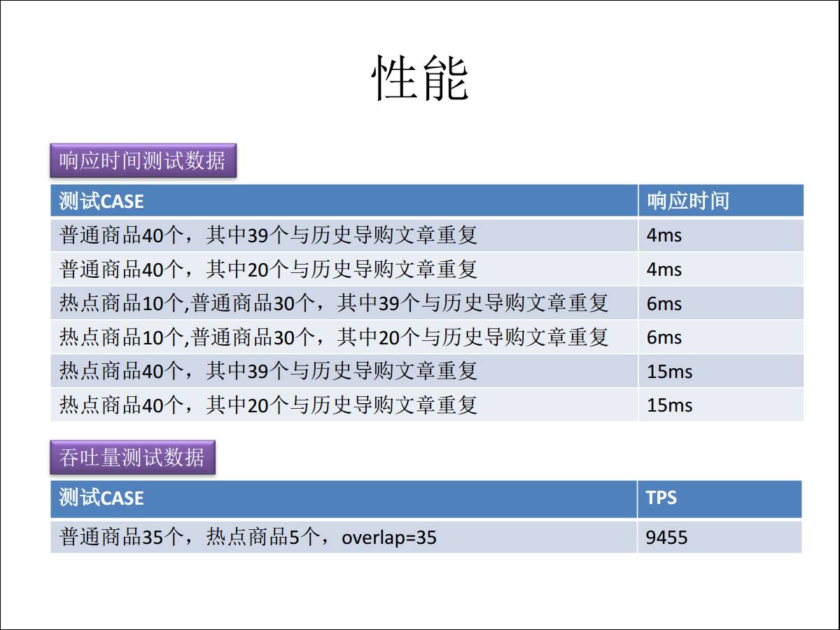
Task: Click the 响应时间 column header
Action: click(x=687, y=202)
